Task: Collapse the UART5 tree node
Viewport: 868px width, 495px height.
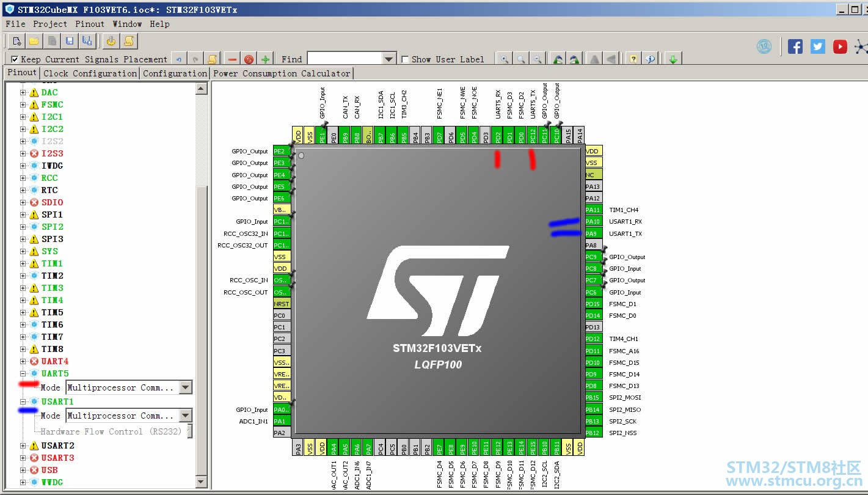Action: (23, 373)
